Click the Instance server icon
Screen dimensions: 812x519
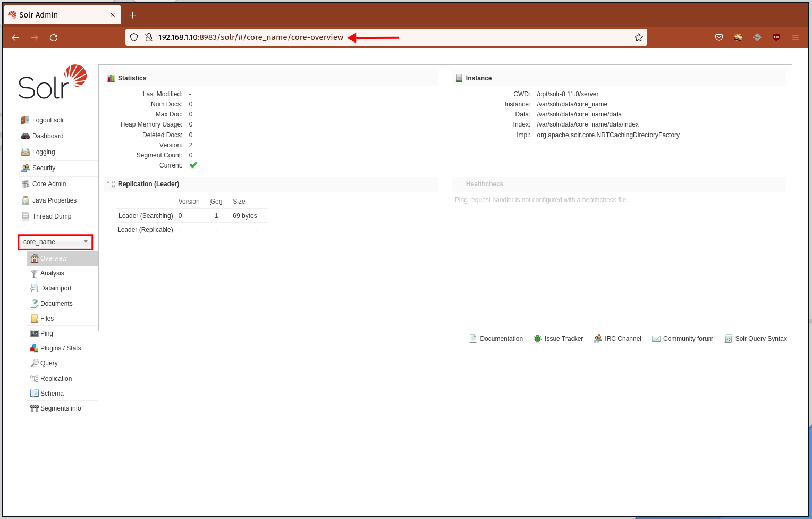[459, 78]
